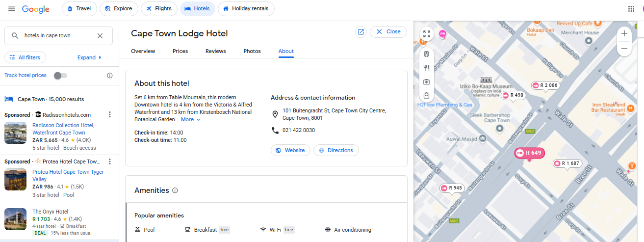Open options for Protea sponsored listing
This screenshot has height=242, width=644.
(110, 161)
